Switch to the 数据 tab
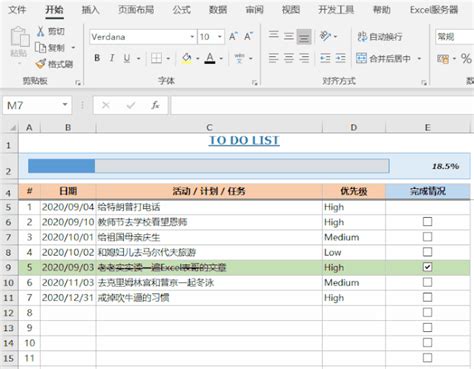The height and width of the screenshot is (369, 474). (x=218, y=10)
